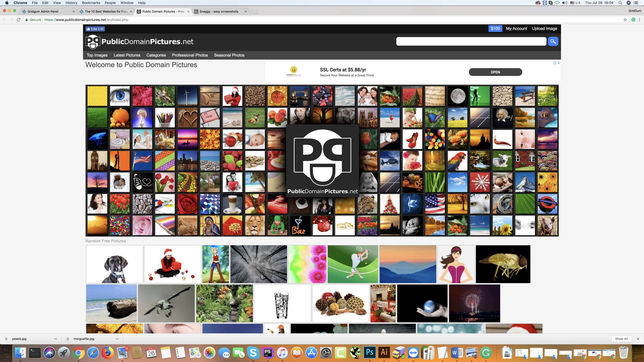Open the Chrome History menu
Screen dimensions: 644x362
click(71, 3)
